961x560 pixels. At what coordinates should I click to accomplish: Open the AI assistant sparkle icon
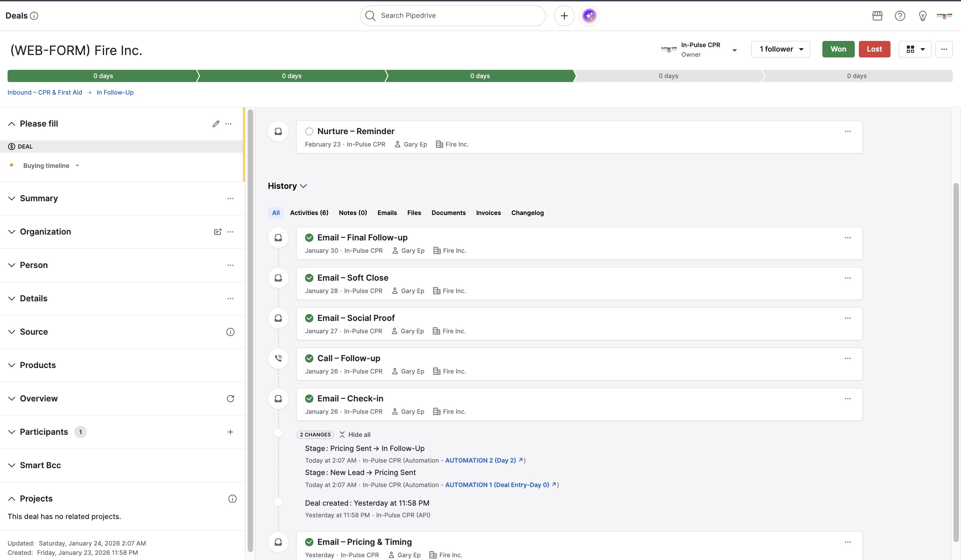[x=589, y=15]
